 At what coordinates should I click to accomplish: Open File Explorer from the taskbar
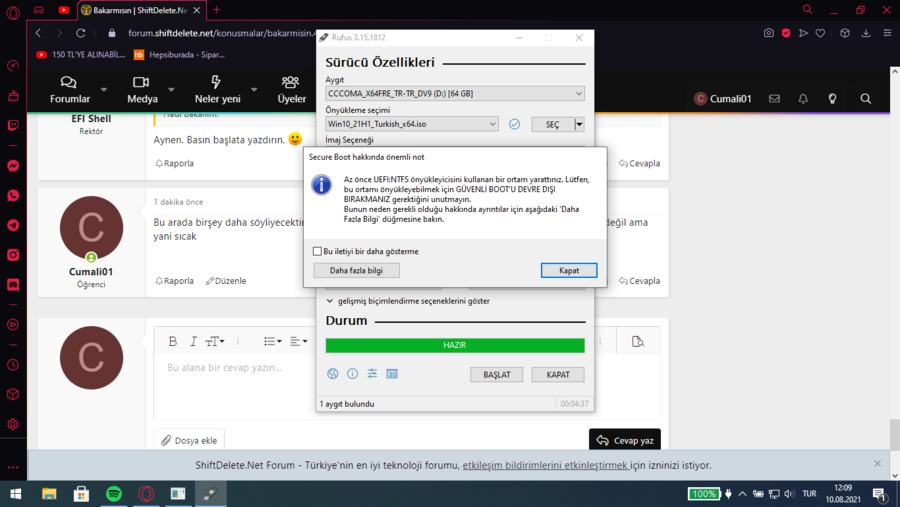pyautogui.click(x=49, y=494)
